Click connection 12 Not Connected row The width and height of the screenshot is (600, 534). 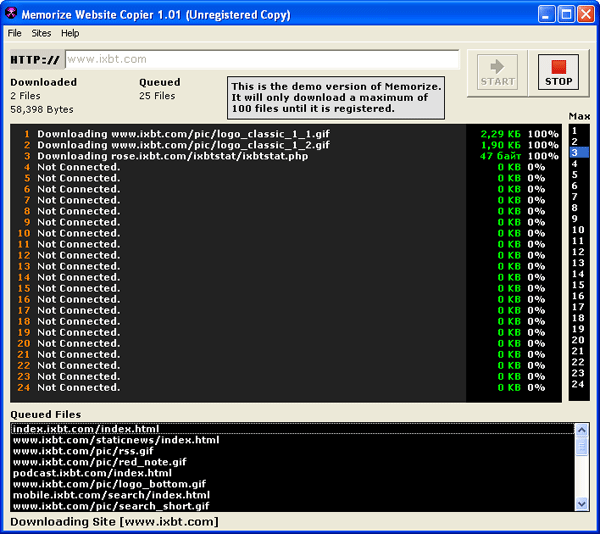(x=286, y=255)
